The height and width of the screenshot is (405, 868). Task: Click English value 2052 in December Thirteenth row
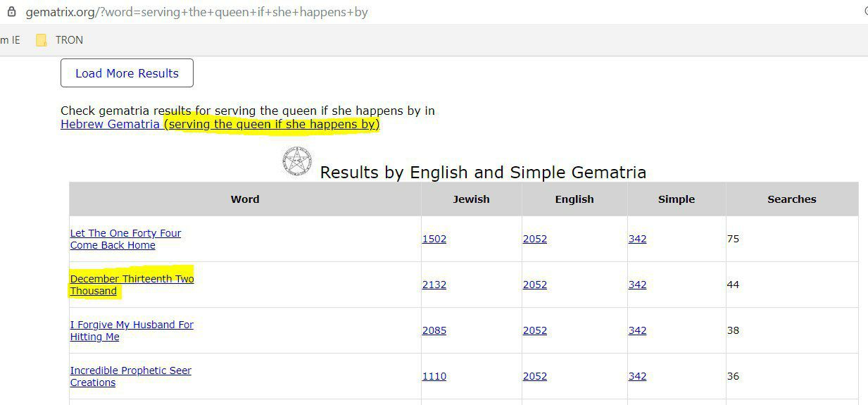[x=535, y=285]
